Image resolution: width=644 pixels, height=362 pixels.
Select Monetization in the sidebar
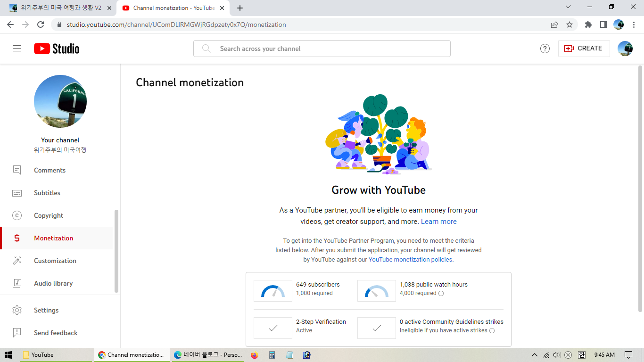tap(57, 238)
